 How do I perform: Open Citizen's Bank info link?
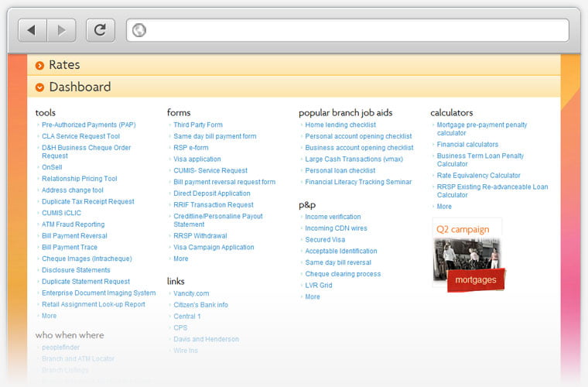click(x=200, y=305)
